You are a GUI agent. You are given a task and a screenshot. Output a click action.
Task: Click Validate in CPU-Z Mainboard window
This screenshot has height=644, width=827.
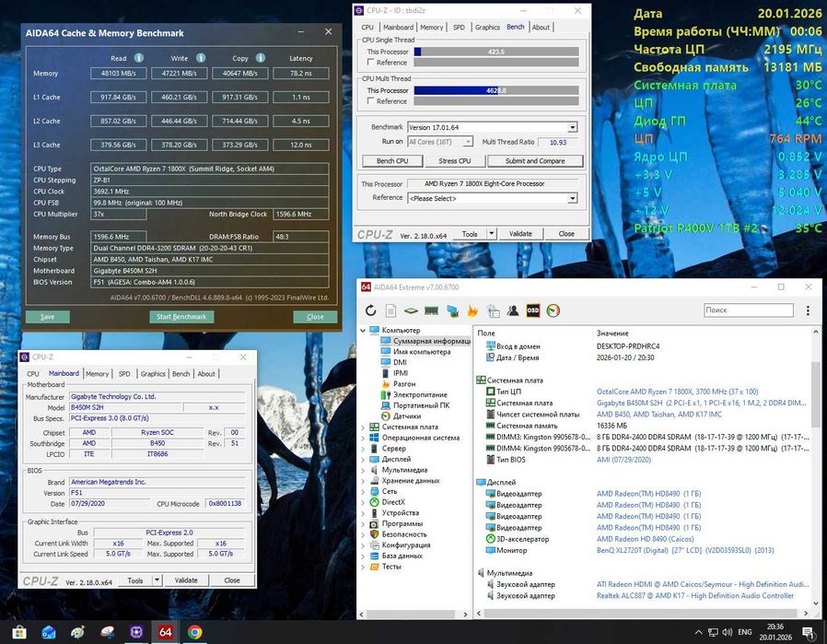coord(186,580)
